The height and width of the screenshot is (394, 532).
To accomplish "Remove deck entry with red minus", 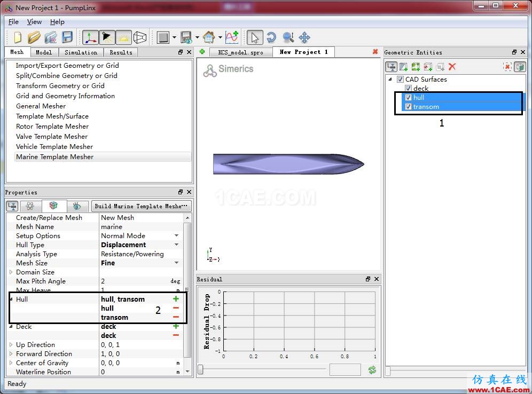I will tap(176, 335).
